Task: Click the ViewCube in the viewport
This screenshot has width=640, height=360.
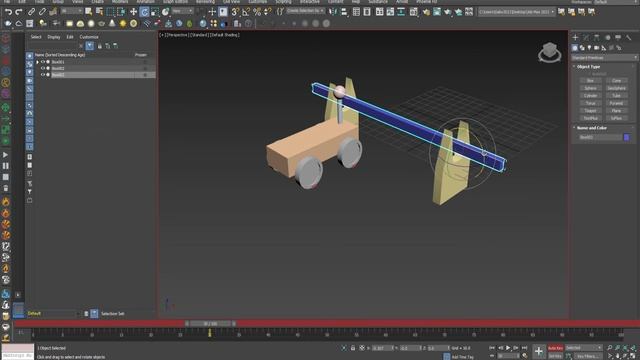Action: [x=549, y=52]
